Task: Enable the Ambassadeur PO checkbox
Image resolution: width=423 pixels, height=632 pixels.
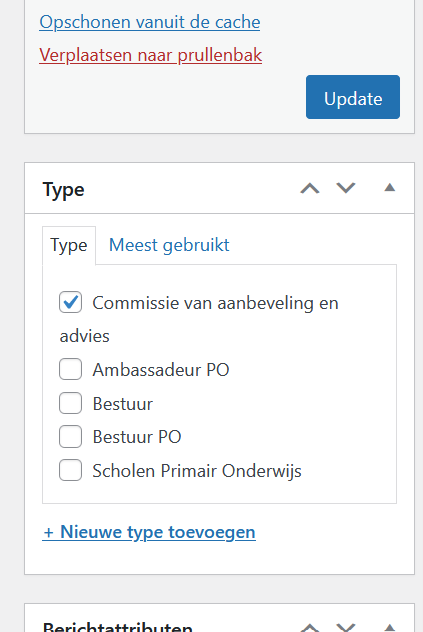Action: (x=71, y=369)
